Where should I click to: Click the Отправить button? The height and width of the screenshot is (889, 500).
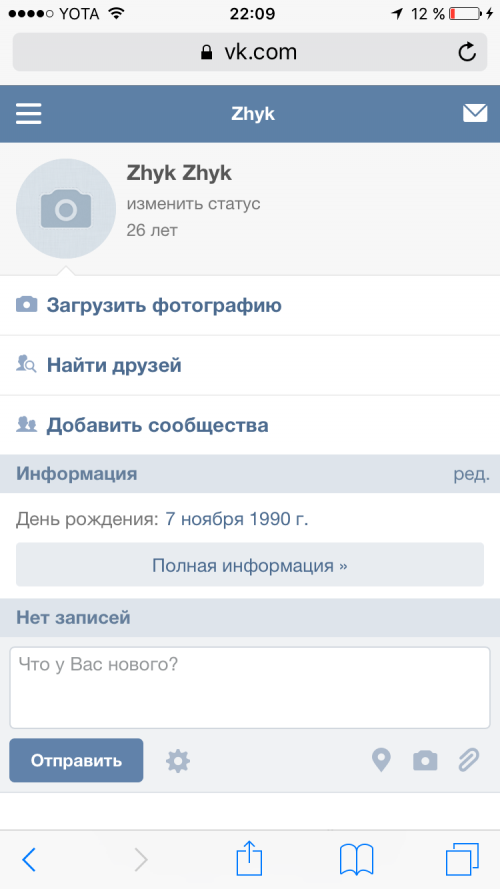tap(76, 760)
